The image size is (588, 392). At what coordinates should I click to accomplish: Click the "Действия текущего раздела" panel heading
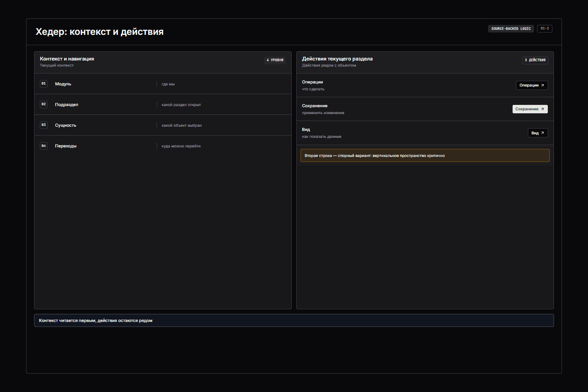click(337, 59)
